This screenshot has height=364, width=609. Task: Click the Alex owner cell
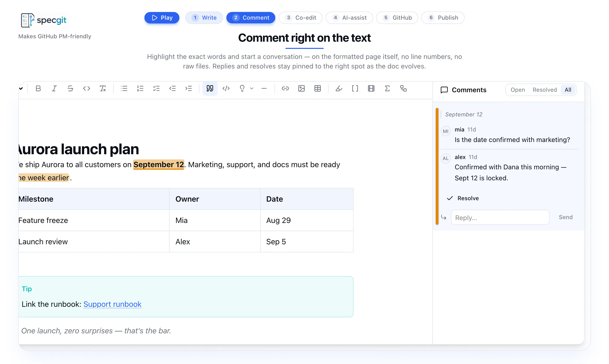[x=215, y=242]
